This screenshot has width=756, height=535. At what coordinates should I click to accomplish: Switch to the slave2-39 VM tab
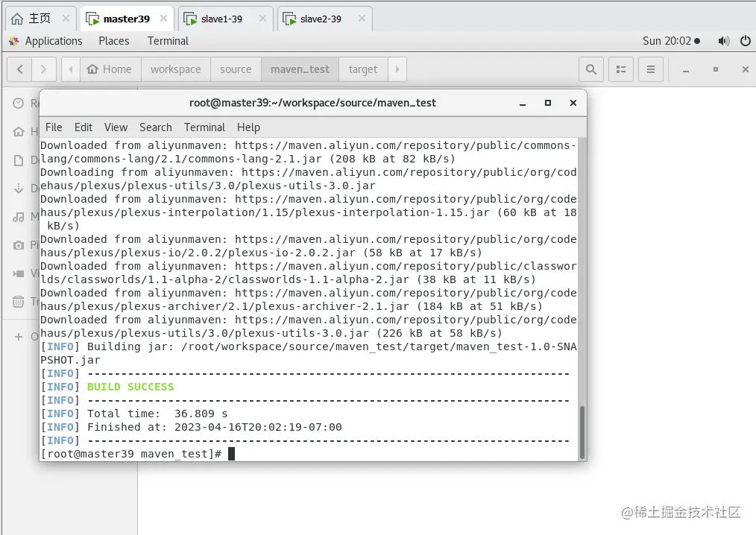click(x=321, y=19)
